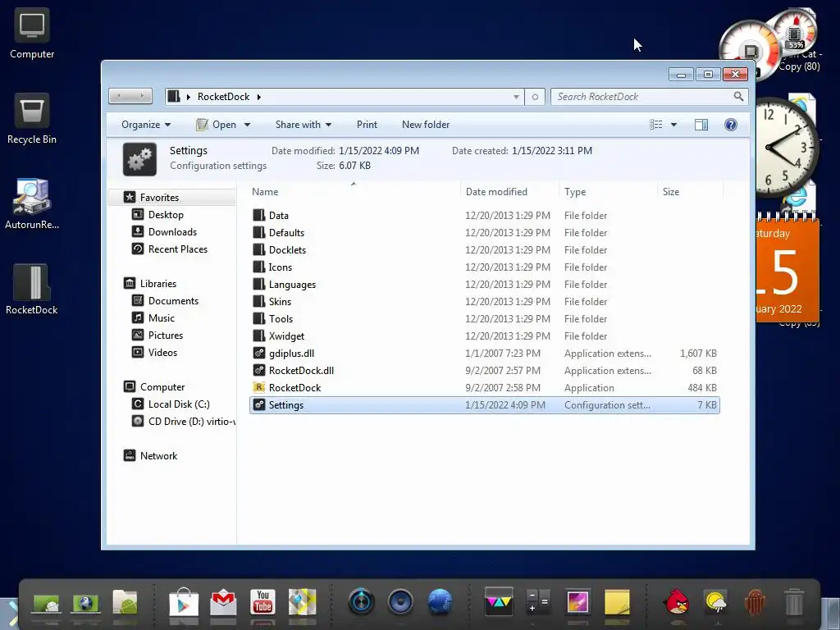The height and width of the screenshot is (630, 840).
Task: Open the trash can dock icon
Action: (x=794, y=603)
